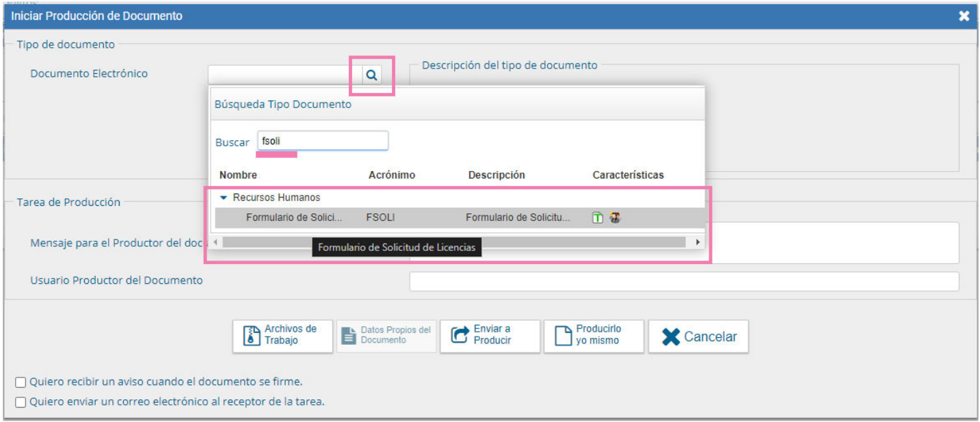Click the horizontal scrollbar right arrow
Viewport: 980px width, 422px height.
[698, 242]
